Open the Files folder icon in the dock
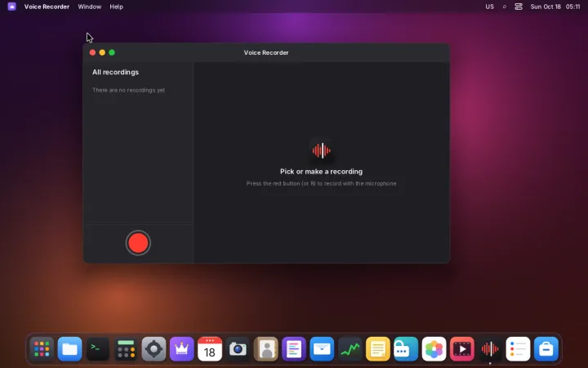This screenshot has width=588, height=368. tap(69, 349)
